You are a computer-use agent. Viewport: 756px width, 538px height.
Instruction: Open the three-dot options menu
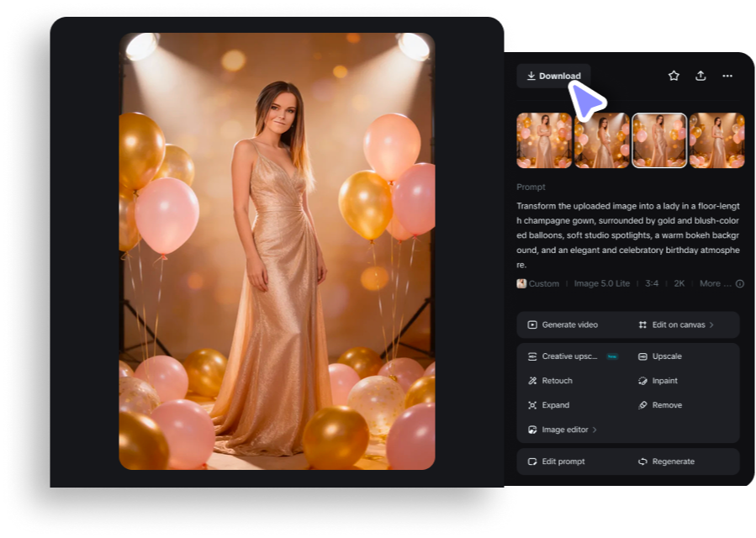[x=727, y=75]
